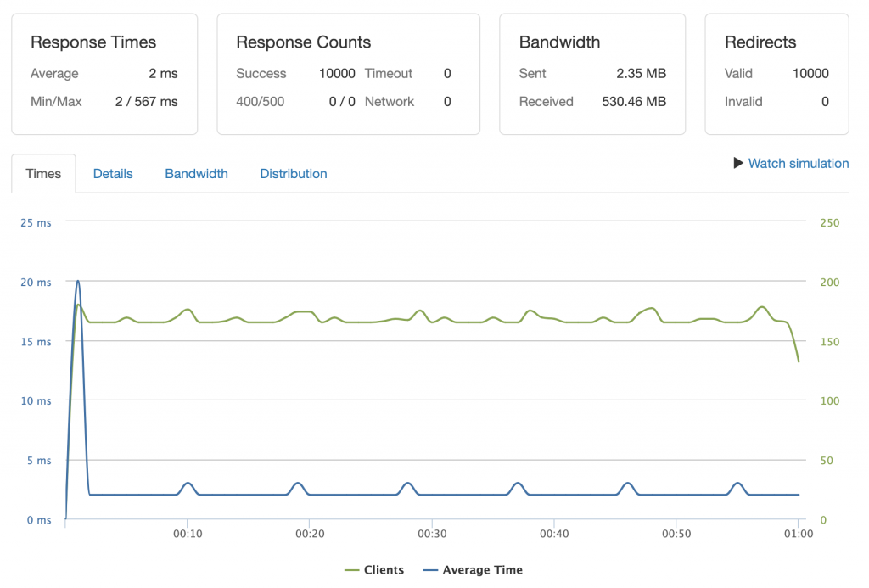This screenshot has width=869, height=588.
Task: Select the Response Counts card heading
Action: (x=304, y=42)
